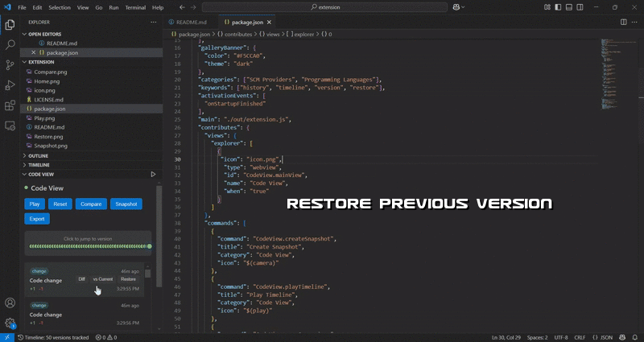Click Diff on first code change

(x=82, y=279)
